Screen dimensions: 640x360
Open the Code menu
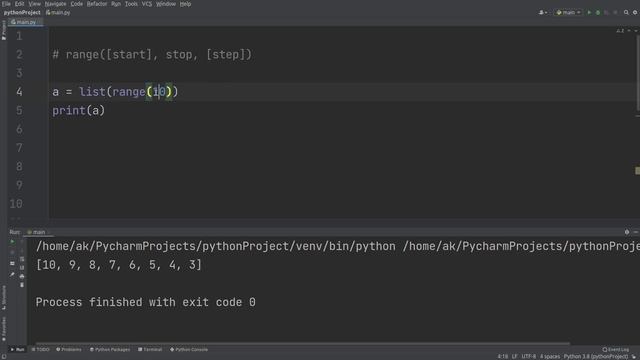click(76, 4)
